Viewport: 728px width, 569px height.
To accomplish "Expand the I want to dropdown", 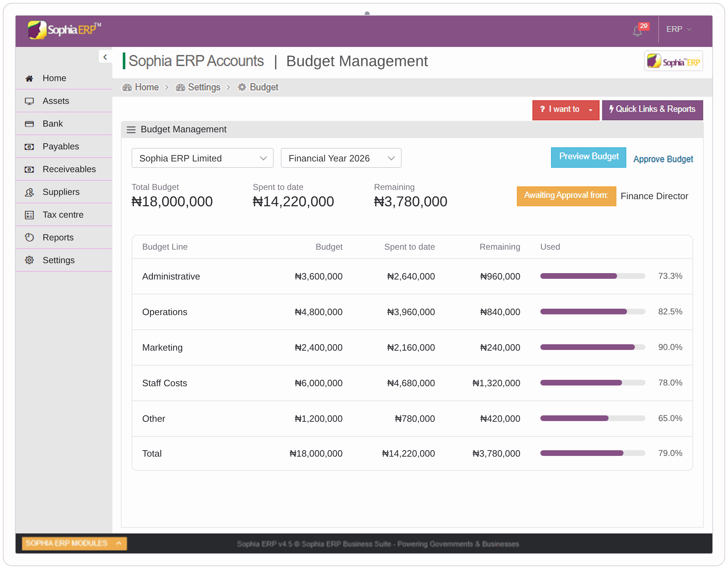I will tap(566, 110).
